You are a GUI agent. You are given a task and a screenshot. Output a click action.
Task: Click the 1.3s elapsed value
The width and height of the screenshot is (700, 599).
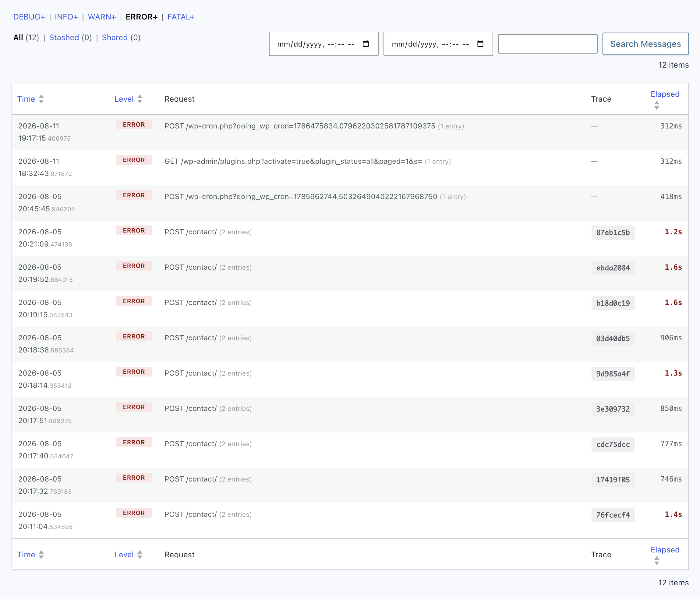[673, 373]
